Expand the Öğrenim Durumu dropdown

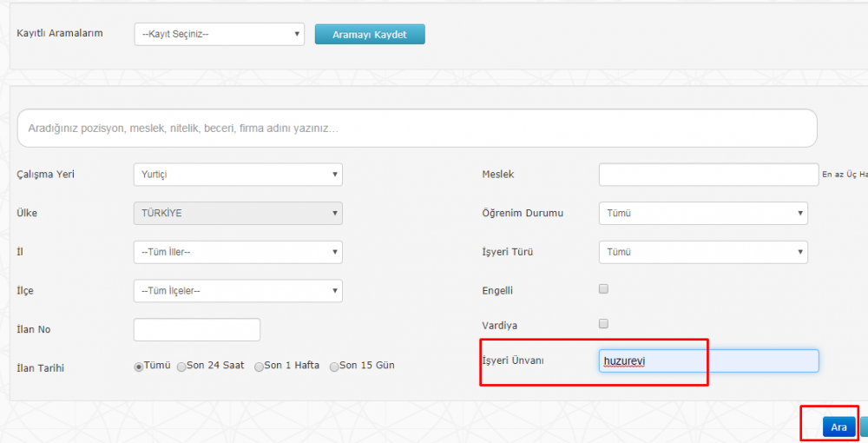[x=703, y=213]
